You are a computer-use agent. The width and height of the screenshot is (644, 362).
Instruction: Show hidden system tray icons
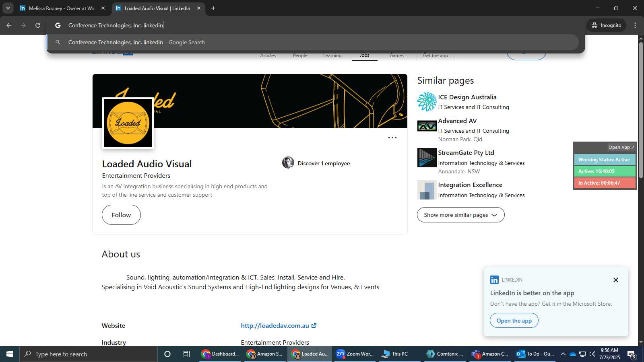click(x=563, y=354)
